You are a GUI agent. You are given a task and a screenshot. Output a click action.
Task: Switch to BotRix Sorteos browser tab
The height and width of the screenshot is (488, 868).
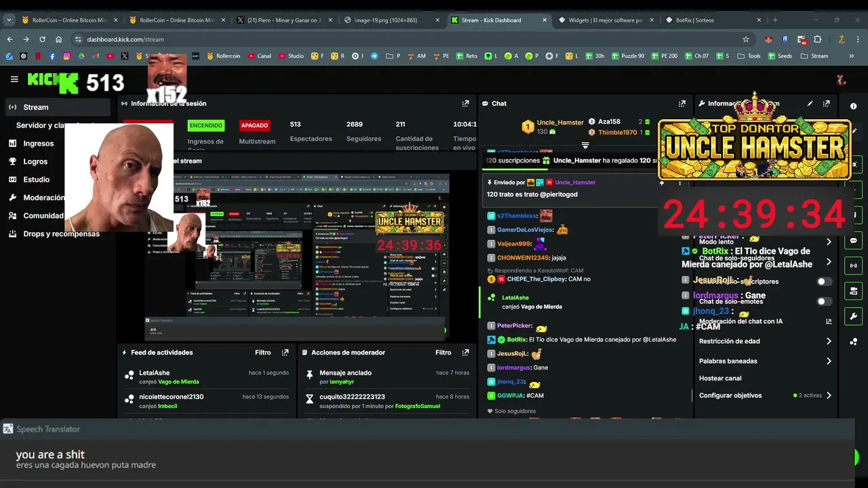pos(712,20)
